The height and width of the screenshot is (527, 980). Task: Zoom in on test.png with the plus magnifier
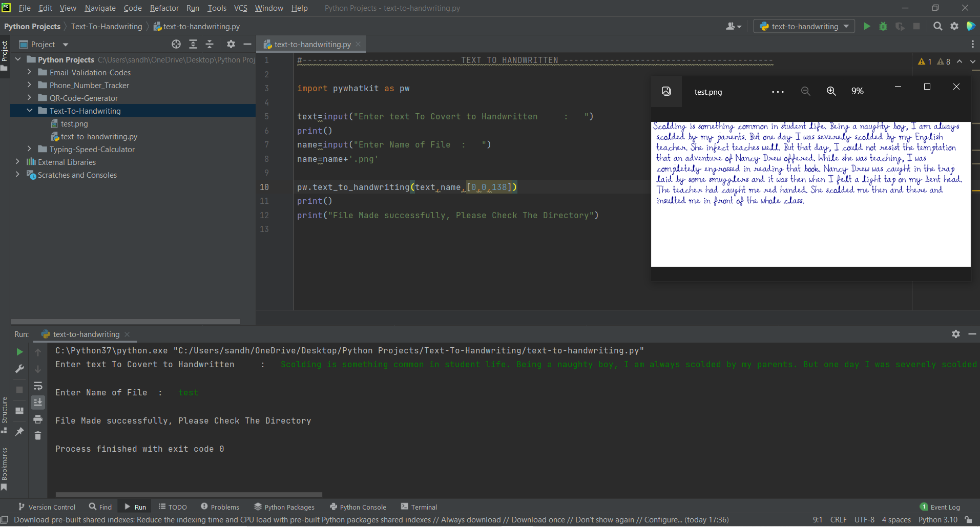point(831,91)
